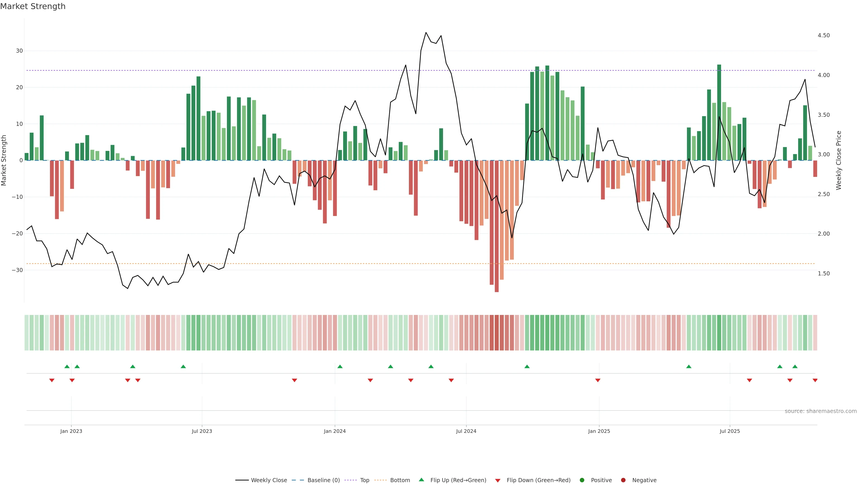
Task: Click the only flip-up triangle between Jul 2024 and Jan 2025
Action: point(527,366)
